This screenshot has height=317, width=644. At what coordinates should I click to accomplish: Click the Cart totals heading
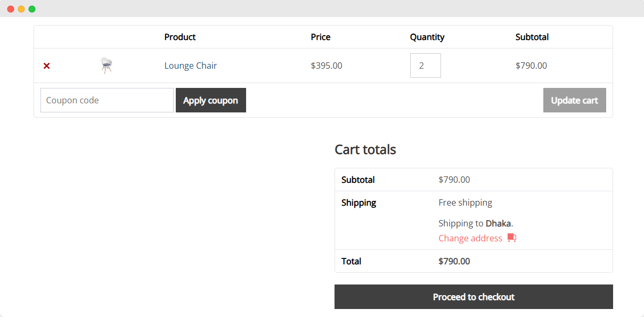pos(365,149)
